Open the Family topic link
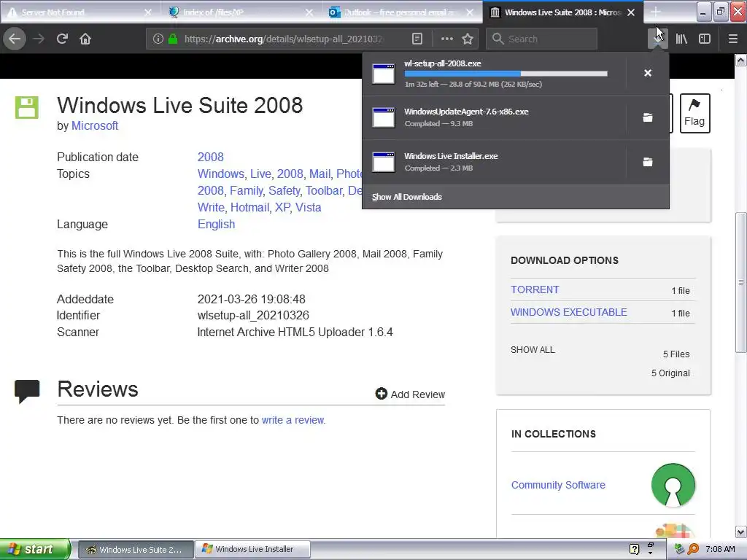This screenshot has height=560, width=747. click(x=247, y=190)
